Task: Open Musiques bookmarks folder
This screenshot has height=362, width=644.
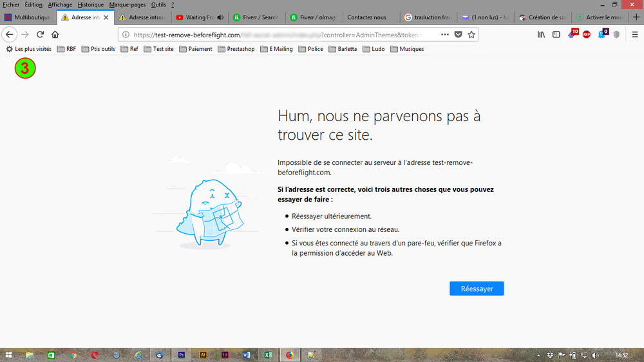Action: (x=407, y=49)
